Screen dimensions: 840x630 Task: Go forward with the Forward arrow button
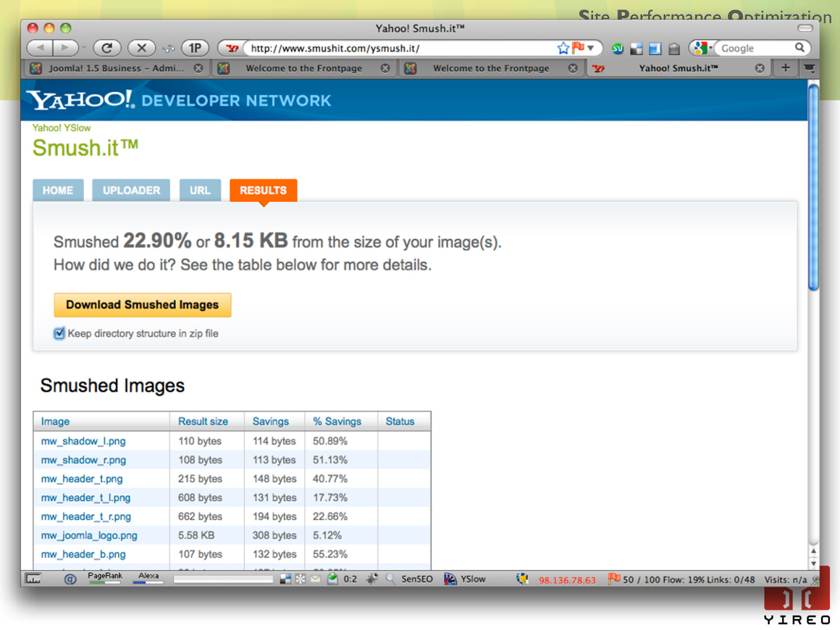tap(65, 48)
